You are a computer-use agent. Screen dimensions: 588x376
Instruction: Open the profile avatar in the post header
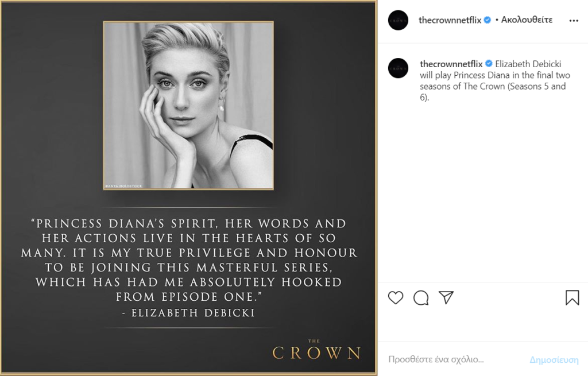(398, 20)
